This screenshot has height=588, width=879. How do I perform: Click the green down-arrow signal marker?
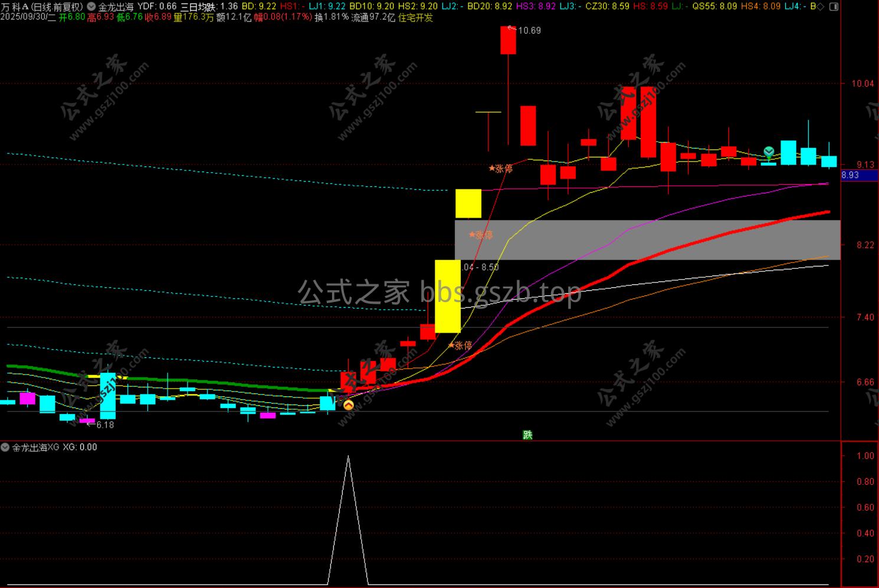769,152
